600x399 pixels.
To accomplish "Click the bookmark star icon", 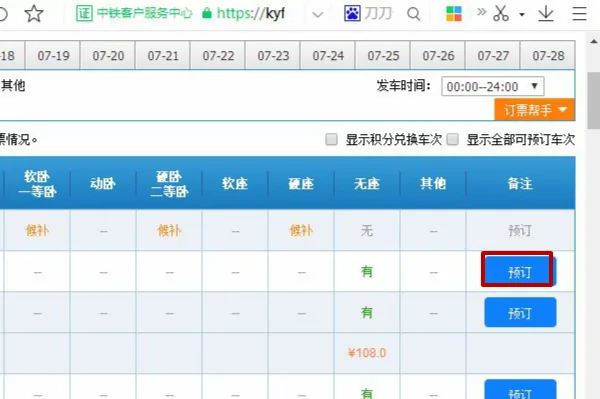I will 34,13.
